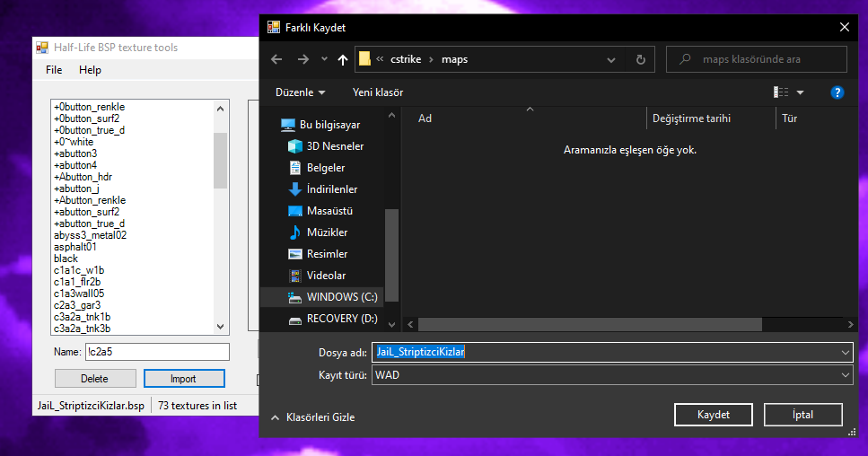Open the Düzenle menu
Image resolution: width=868 pixels, height=456 pixels.
(x=300, y=92)
